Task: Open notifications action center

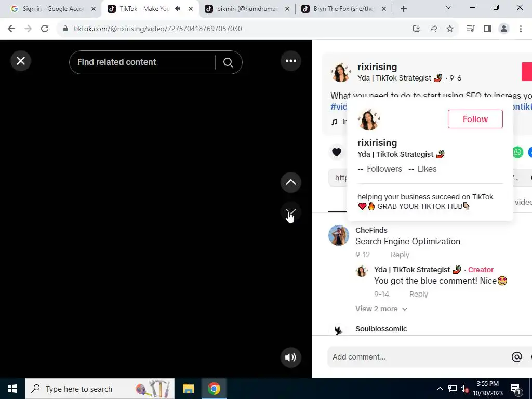Action: (515, 389)
